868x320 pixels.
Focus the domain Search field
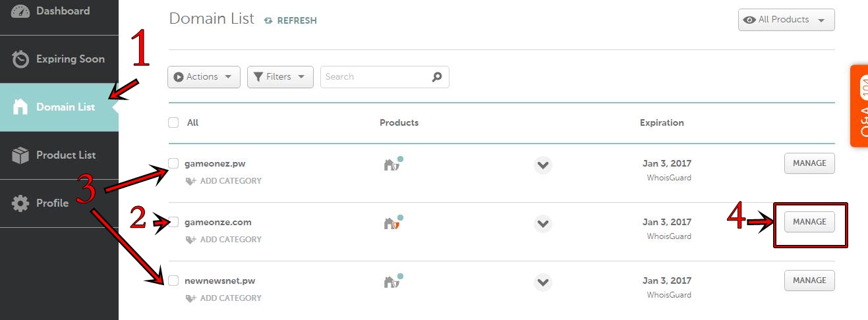[376, 77]
